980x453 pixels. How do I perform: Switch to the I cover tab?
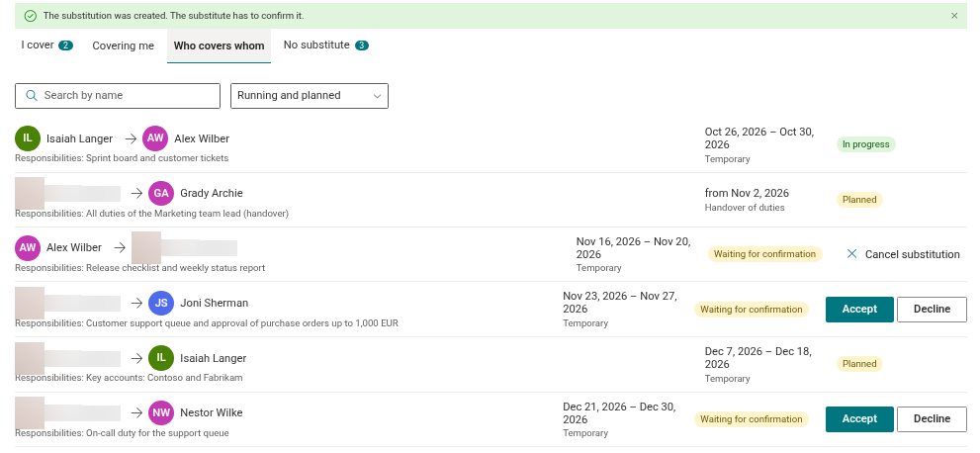(x=46, y=45)
